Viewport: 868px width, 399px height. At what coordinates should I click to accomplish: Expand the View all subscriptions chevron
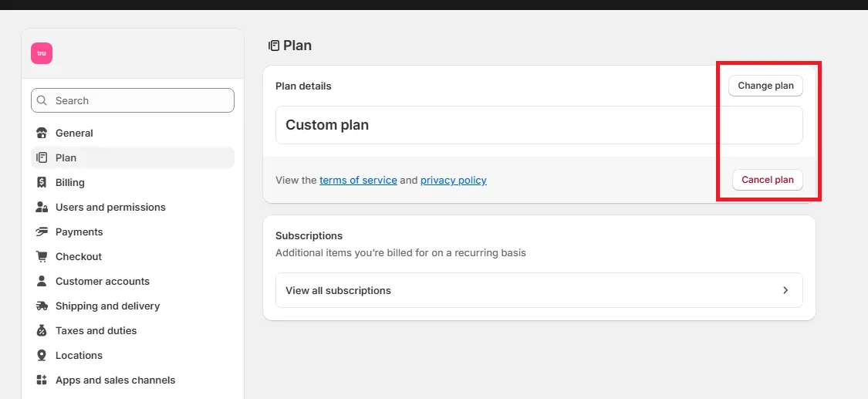[x=785, y=290]
